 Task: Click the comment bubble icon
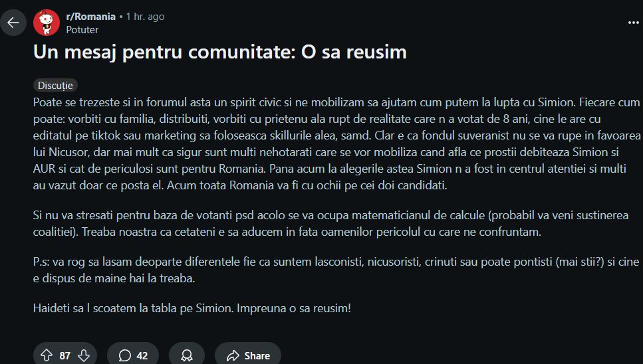124,355
